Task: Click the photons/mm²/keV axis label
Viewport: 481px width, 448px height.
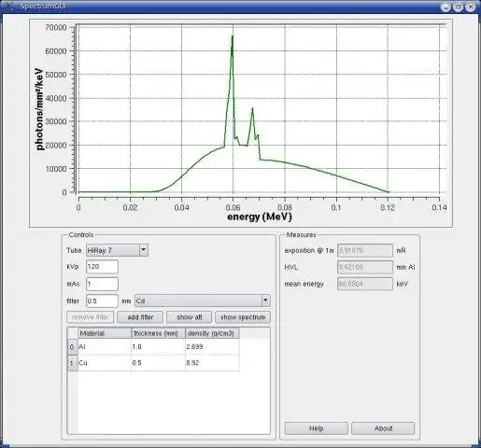Action: click(39, 108)
